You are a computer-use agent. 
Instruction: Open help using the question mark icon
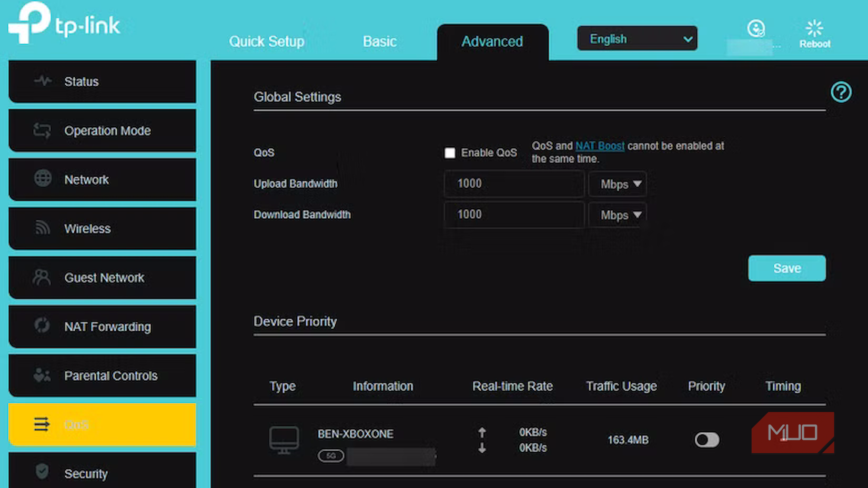(x=841, y=92)
